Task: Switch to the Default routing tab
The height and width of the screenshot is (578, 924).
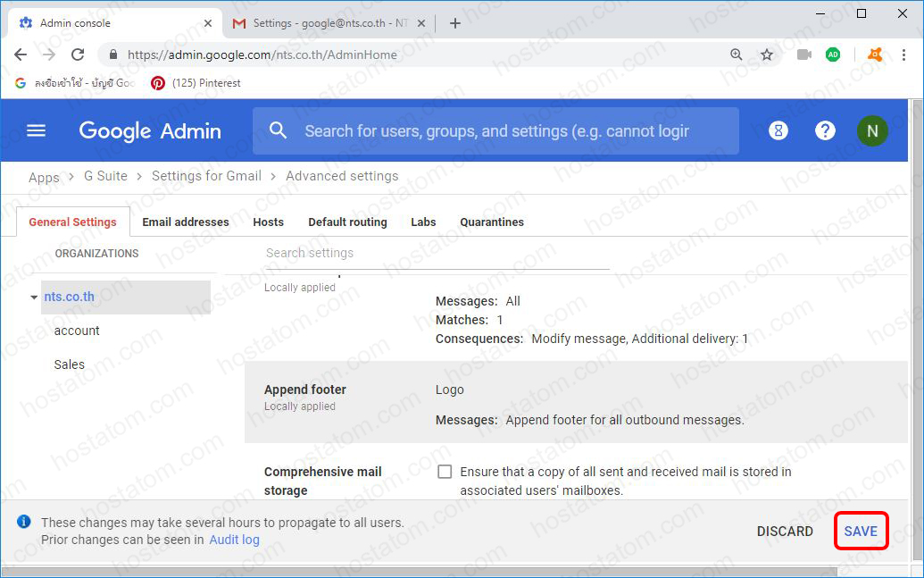Action: click(x=347, y=222)
